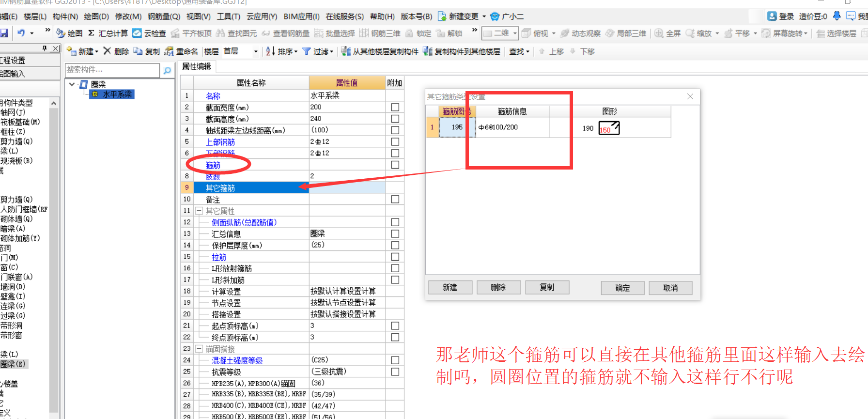Click the 箍筋 property link

(213, 165)
